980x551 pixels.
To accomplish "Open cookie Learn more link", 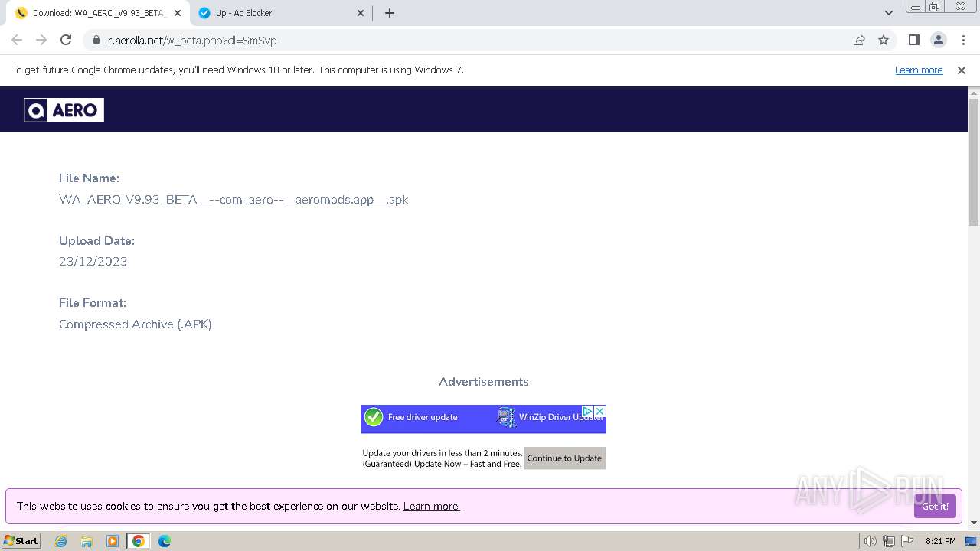I will tap(432, 507).
